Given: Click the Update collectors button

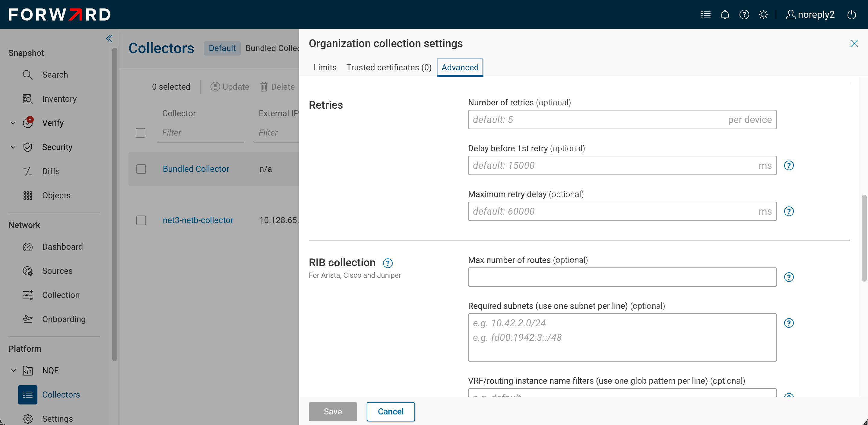Looking at the screenshot, I should [x=230, y=87].
